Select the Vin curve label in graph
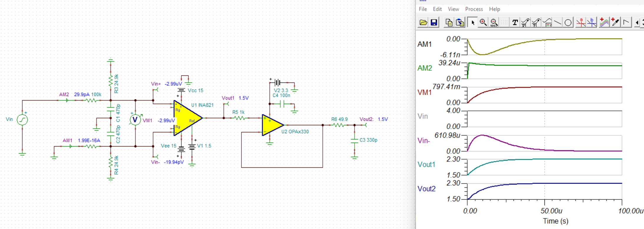The height and width of the screenshot is (229, 644). coord(423,116)
